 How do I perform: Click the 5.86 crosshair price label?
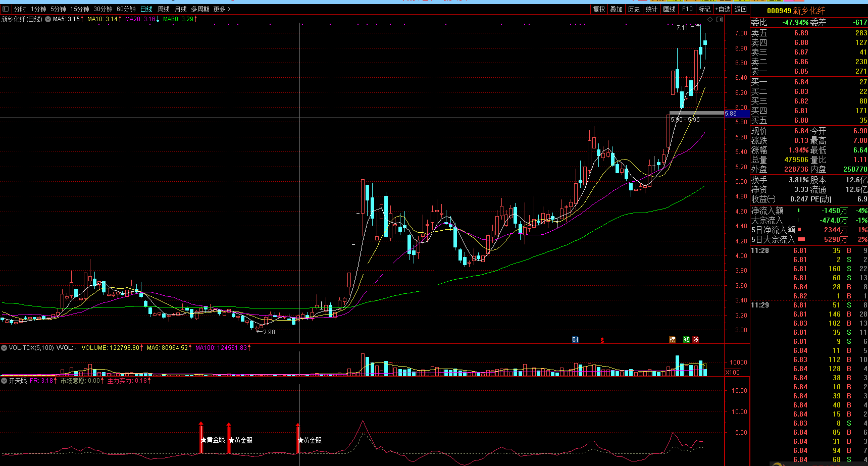tap(737, 114)
